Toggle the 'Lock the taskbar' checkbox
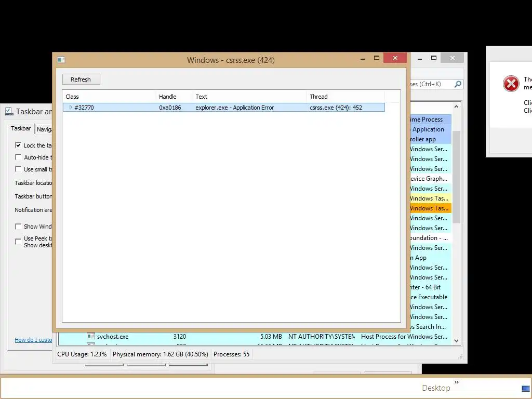The image size is (532, 399). point(18,145)
